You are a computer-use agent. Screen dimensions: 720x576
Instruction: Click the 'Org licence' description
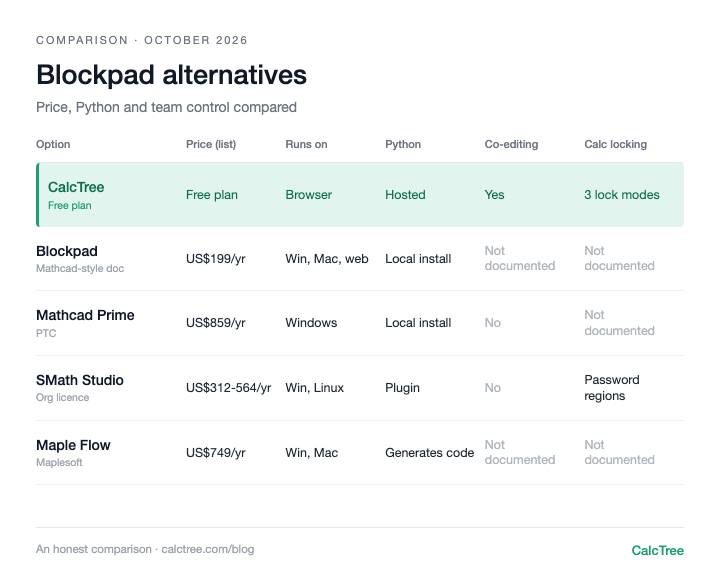(x=62, y=398)
